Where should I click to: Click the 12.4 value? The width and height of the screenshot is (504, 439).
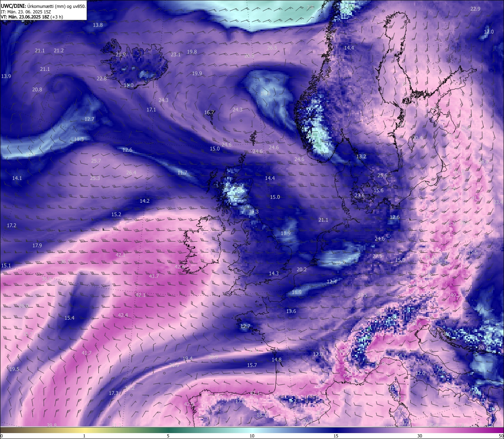tap(332, 281)
